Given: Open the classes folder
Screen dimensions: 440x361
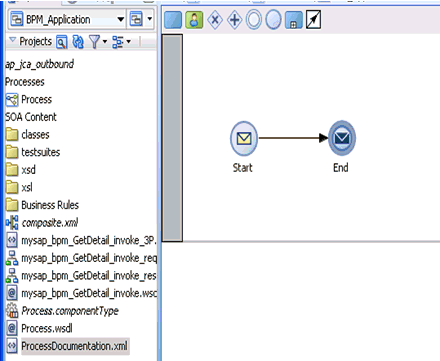Looking at the screenshot, I should (35, 135).
